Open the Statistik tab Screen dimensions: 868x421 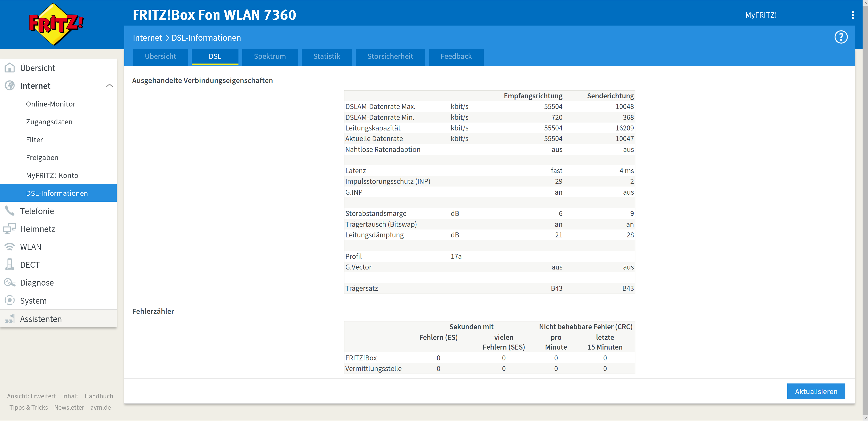click(x=326, y=56)
